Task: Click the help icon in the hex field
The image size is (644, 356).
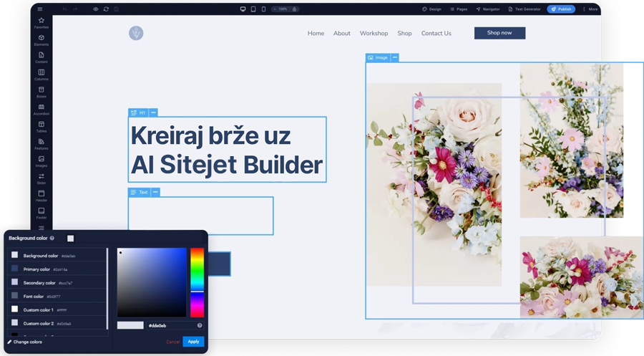Action: [x=200, y=326]
